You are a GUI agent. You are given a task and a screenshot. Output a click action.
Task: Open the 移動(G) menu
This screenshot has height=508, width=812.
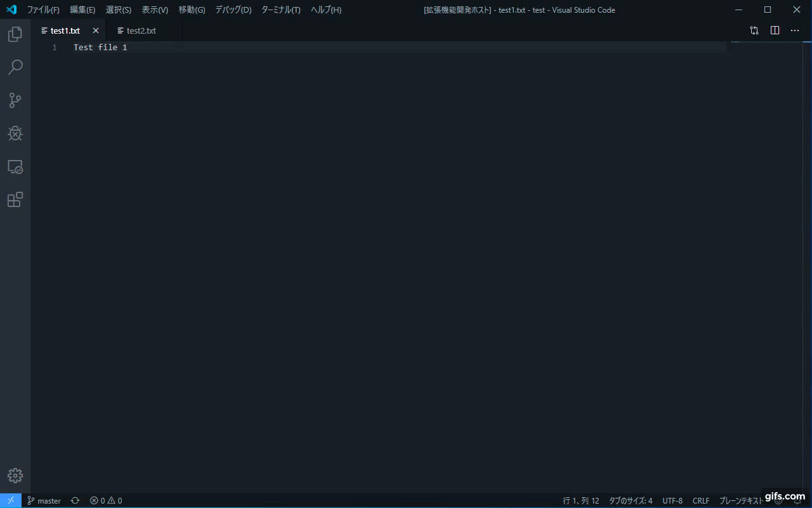192,10
